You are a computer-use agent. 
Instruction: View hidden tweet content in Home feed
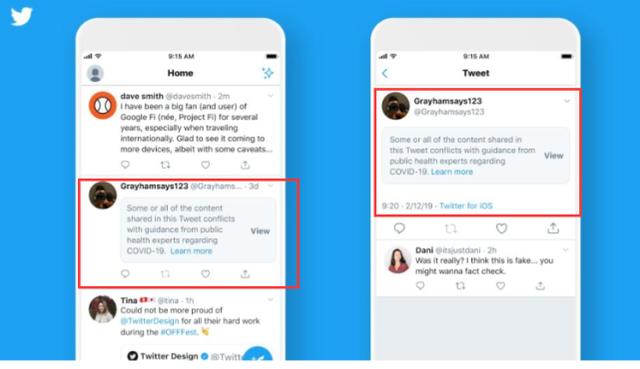coord(260,231)
